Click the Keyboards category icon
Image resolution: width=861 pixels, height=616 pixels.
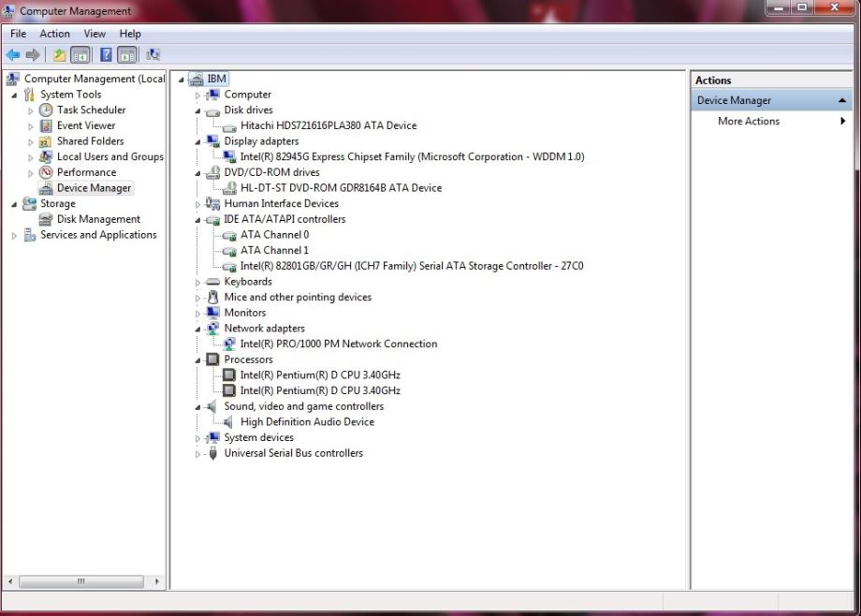click(212, 282)
